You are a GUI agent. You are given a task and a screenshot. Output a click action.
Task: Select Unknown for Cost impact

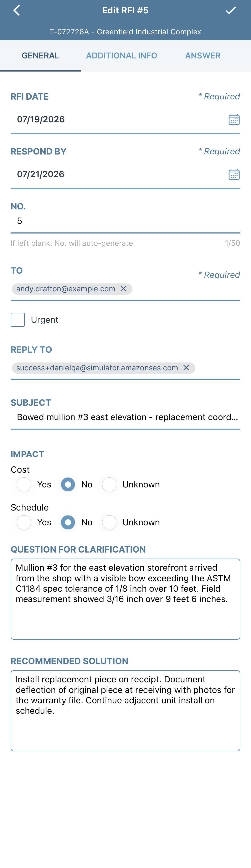pyautogui.click(x=109, y=484)
